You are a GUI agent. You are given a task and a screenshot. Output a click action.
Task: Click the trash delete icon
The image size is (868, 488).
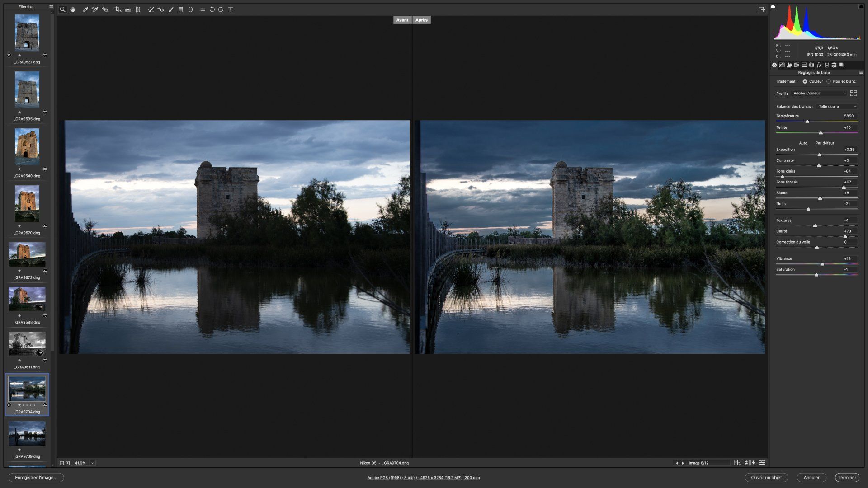tap(231, 9)
